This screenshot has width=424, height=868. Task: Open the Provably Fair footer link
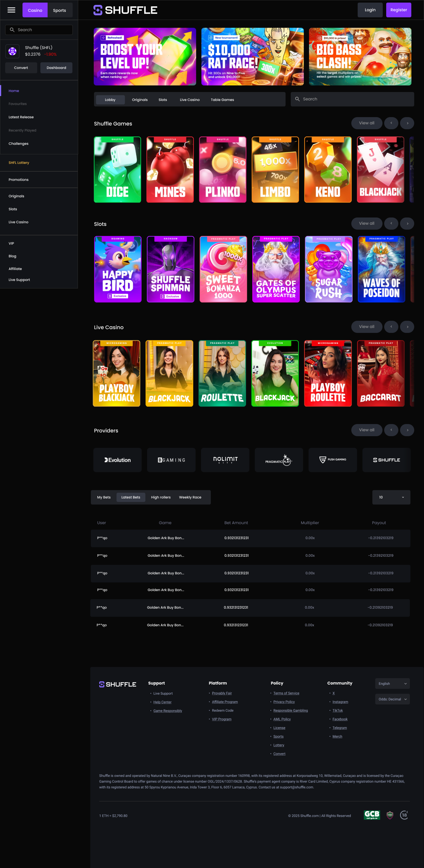[x=222, y=693]
